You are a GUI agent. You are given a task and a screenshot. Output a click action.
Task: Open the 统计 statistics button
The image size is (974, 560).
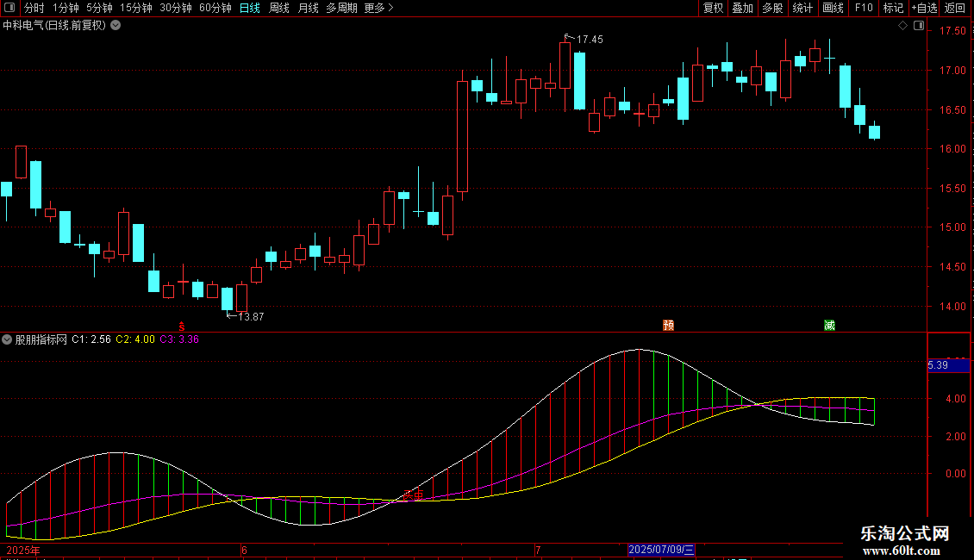tap(802, 8)
